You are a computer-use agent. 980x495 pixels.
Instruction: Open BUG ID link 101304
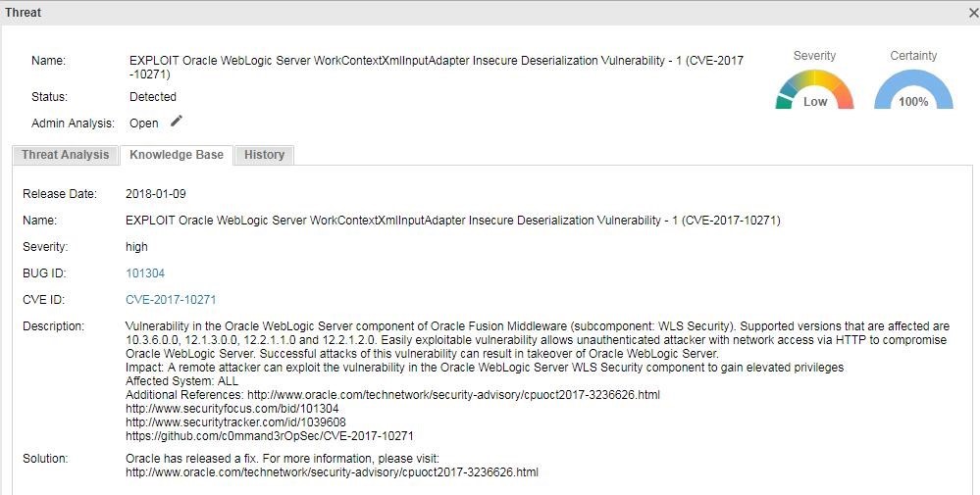coord(145,273)
